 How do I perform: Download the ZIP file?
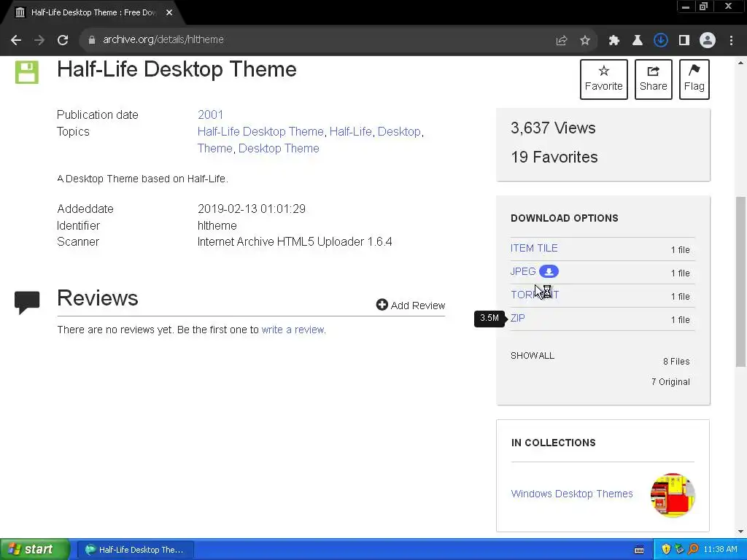tap(518, 318)
